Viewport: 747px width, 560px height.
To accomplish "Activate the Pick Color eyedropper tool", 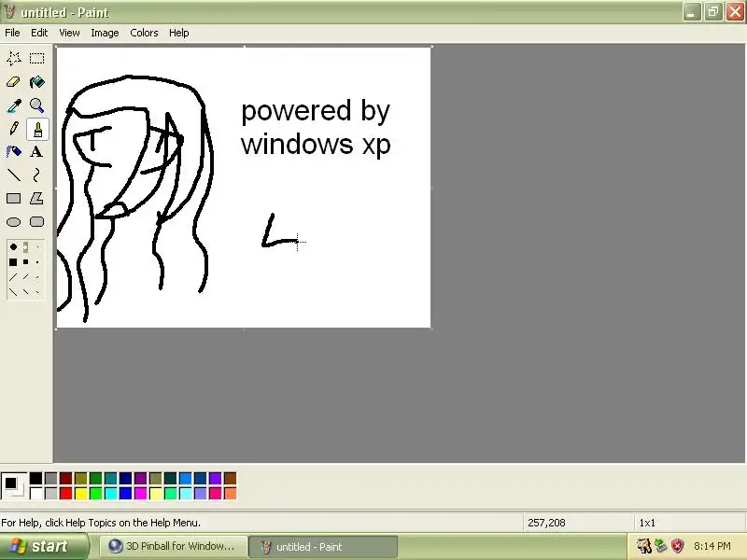I will [x=13, y=105].
